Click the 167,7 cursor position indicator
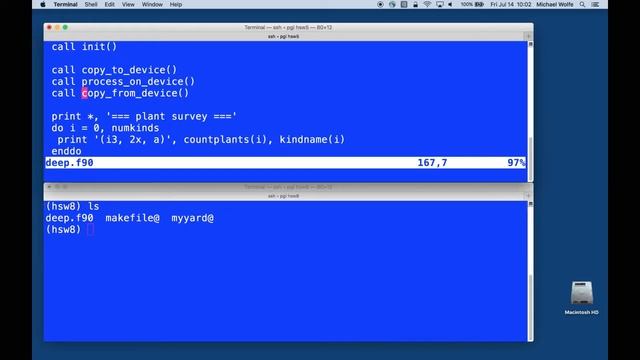The image size is (640, 360). pos(432,162)
